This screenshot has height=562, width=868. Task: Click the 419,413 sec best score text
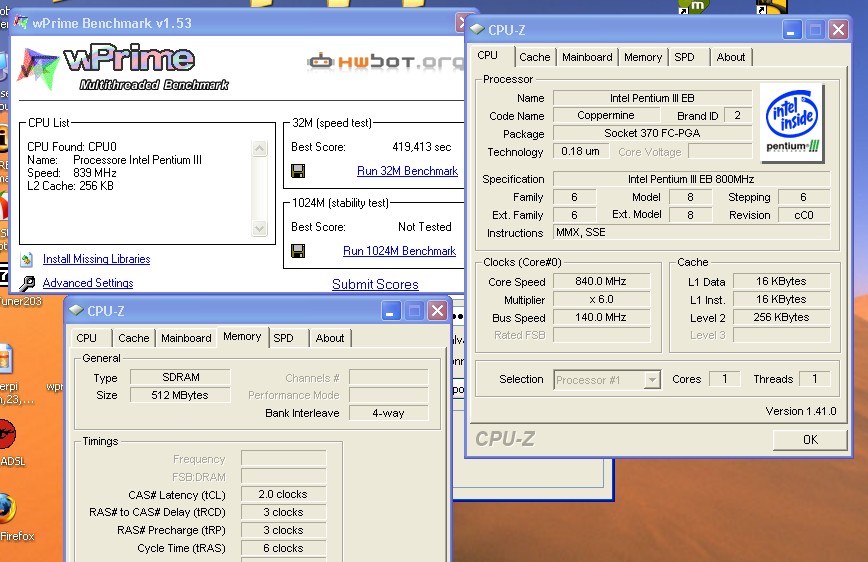[422, 147]
